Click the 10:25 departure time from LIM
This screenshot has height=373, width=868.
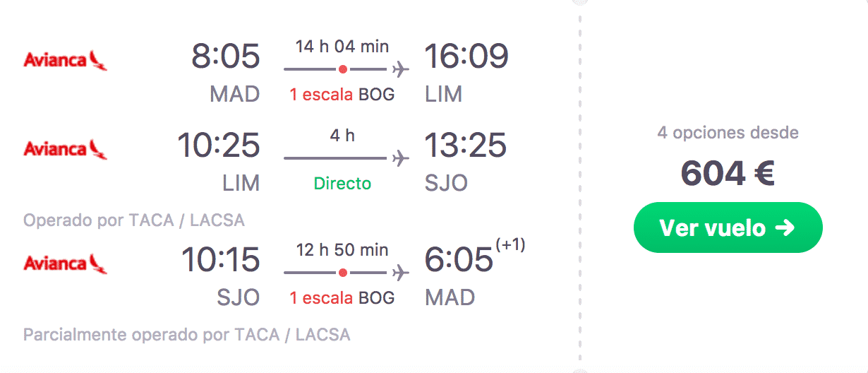[219, 145]
